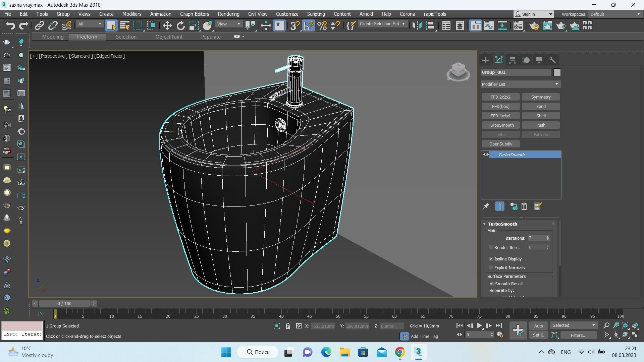Click the Mirror tool icon
The image size is (644, 362).
pyautogui.click(x=417, y=26)
